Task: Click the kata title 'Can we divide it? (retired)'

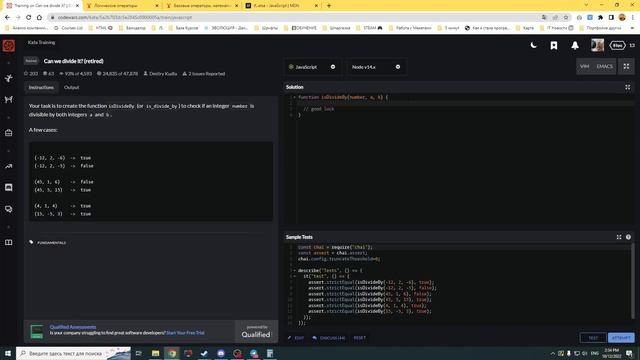Action: coord(73,61)
